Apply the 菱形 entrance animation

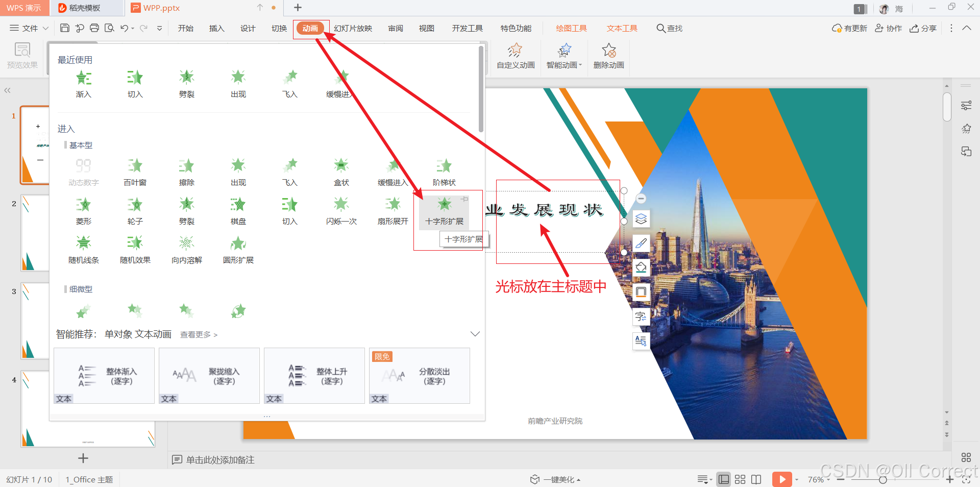click(x=83, y=211)
